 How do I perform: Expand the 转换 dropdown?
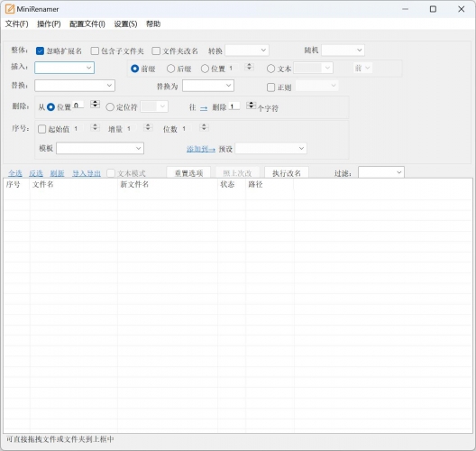pos(247,51)
